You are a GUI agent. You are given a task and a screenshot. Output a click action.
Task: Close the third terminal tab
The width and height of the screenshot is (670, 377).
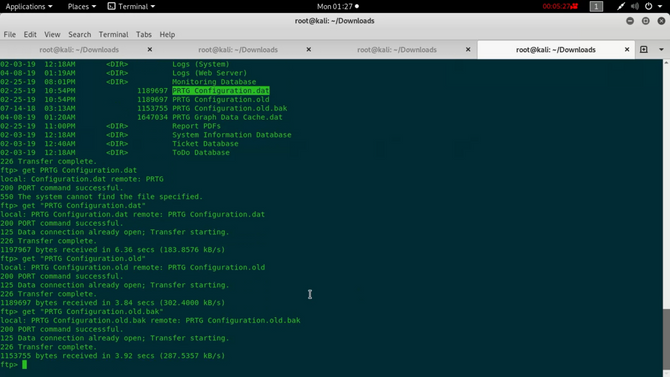(x=468, y=50)
